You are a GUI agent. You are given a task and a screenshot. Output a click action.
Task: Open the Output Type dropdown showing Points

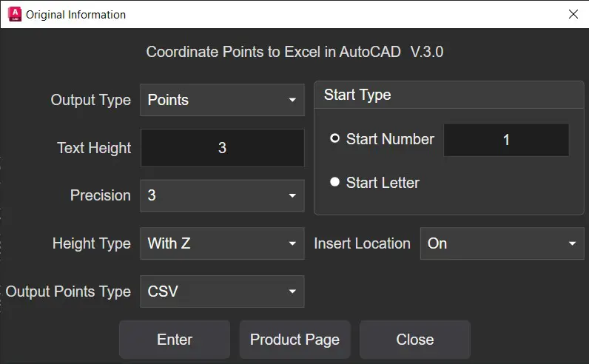[x=222, y=100]
